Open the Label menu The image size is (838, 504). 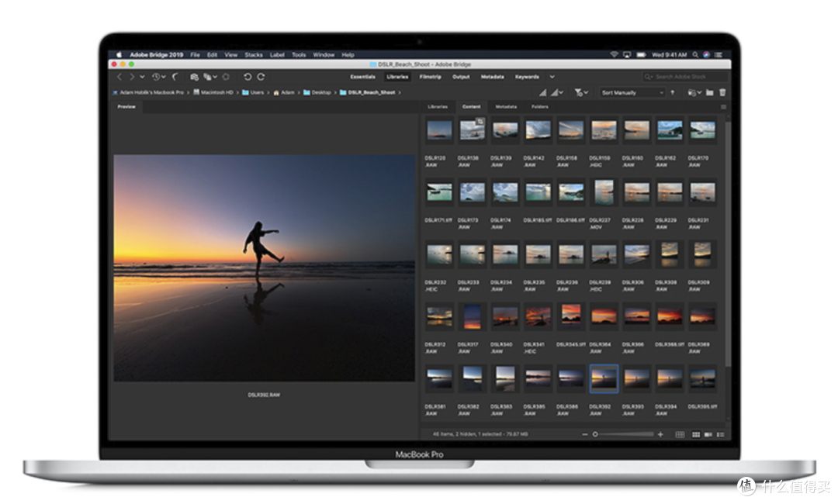tap(277, 54)
